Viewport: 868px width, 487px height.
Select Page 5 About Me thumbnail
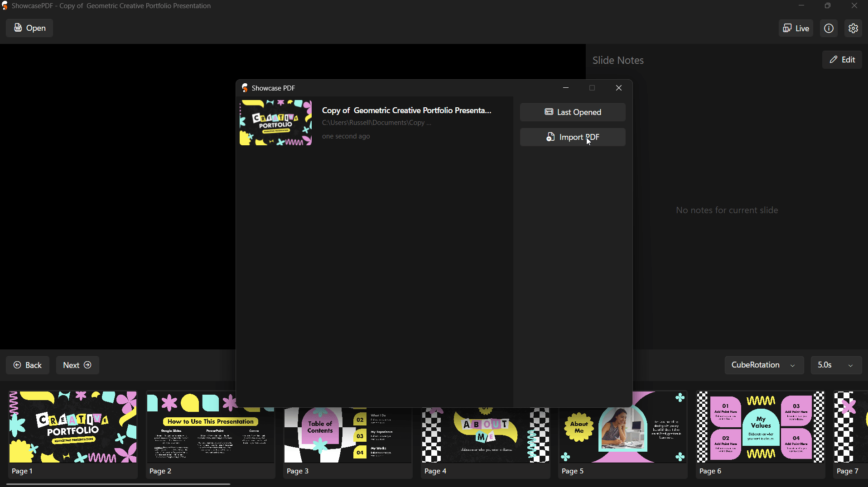coord(623,443)
